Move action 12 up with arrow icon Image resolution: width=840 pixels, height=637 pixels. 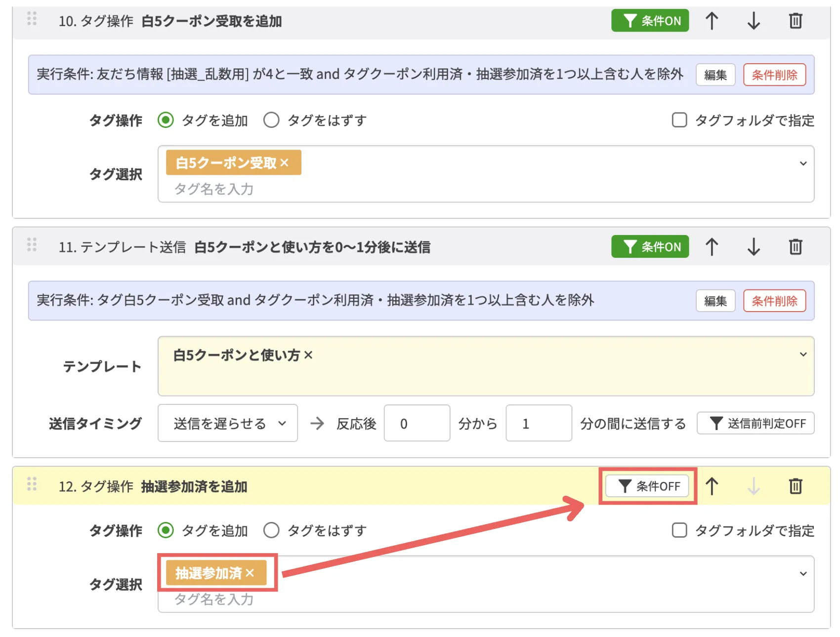pyautogui.click(x=712, y=486)
